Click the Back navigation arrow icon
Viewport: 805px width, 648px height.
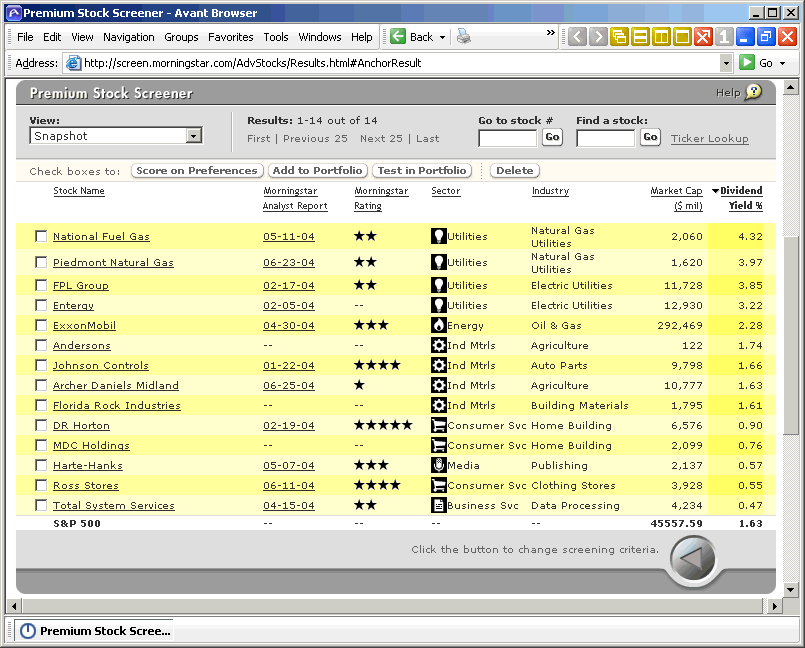(398, 37)
